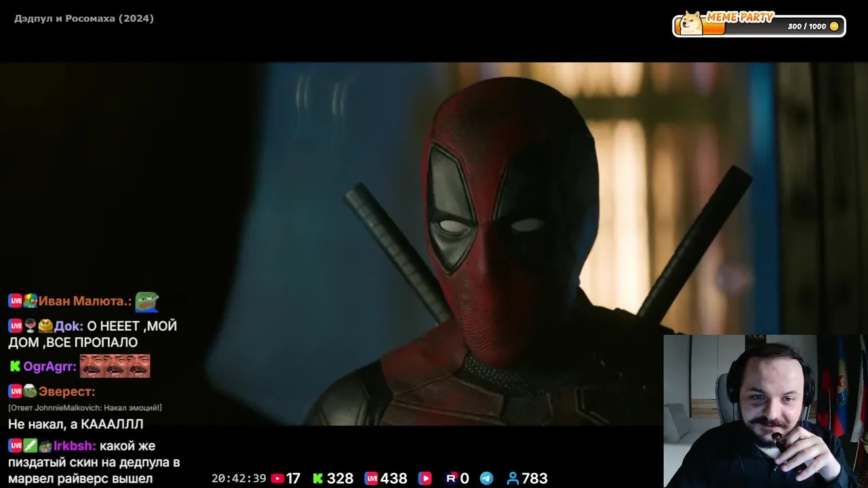
Task: Click the username OgrAgrr in chat
Action: point(50,367)
